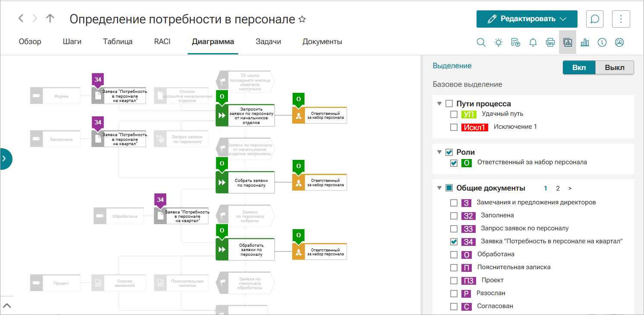This screenshot has width=644, height=315.
Task: Mark the process as favorite with the star
Action: tap(302, 19)
